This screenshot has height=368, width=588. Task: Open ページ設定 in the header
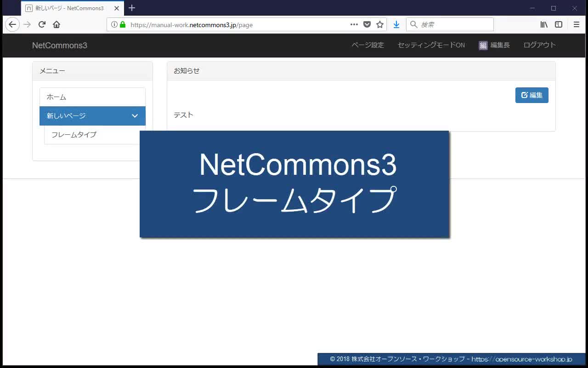tap(367, 45)
